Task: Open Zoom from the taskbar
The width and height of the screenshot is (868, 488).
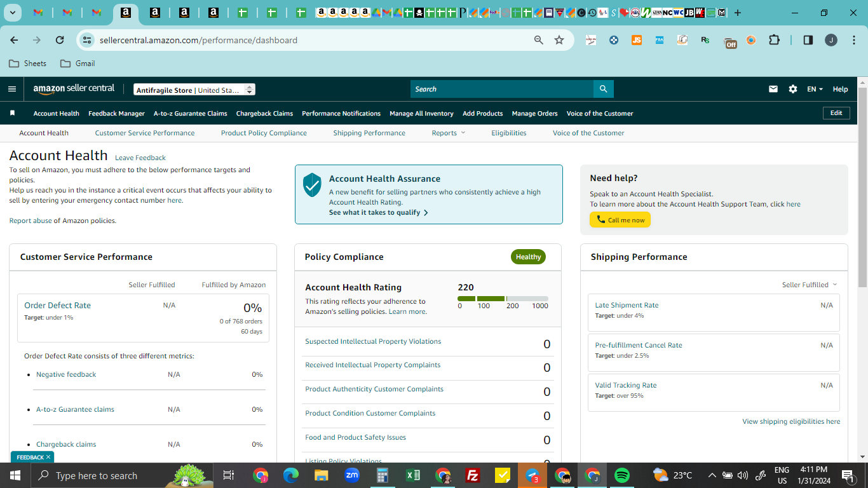Action: 352,475
